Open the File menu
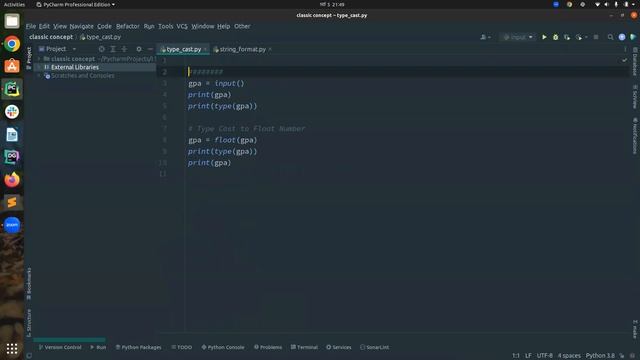Image resolution: width=640 pixels, height=360 pixels. tap(31, 26)
